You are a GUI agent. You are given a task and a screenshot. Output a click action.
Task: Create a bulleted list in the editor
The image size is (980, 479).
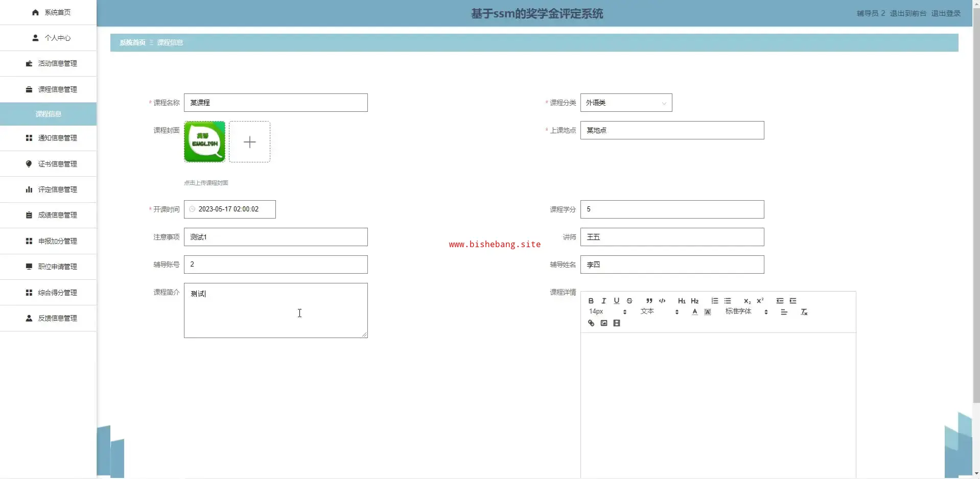coord(728,301)
